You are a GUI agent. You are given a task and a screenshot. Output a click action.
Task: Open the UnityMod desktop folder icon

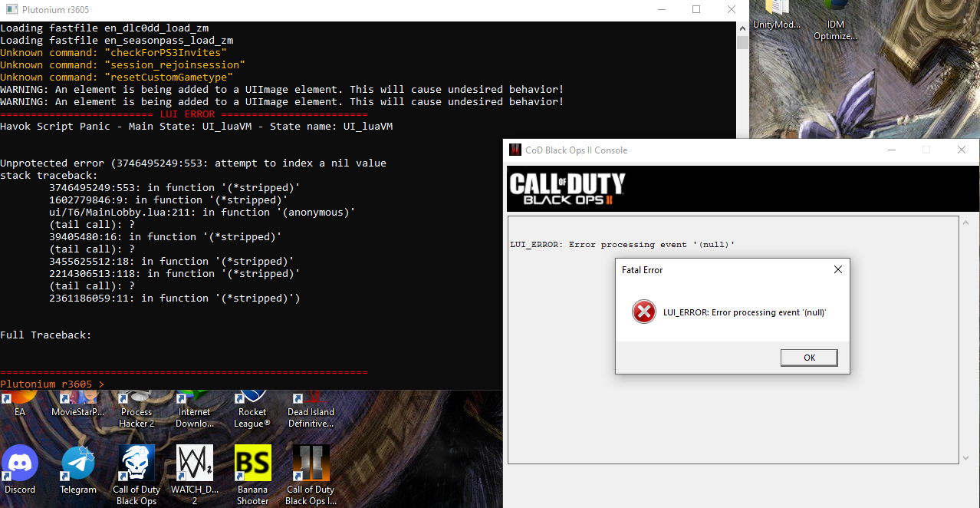click(x=777, y=15)
